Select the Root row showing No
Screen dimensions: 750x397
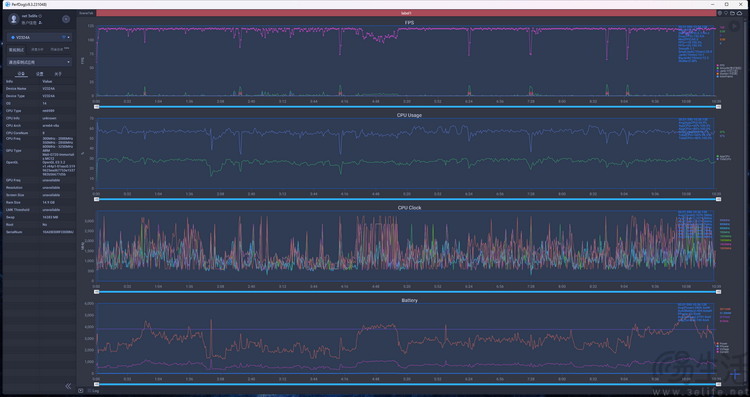[40, 224]
